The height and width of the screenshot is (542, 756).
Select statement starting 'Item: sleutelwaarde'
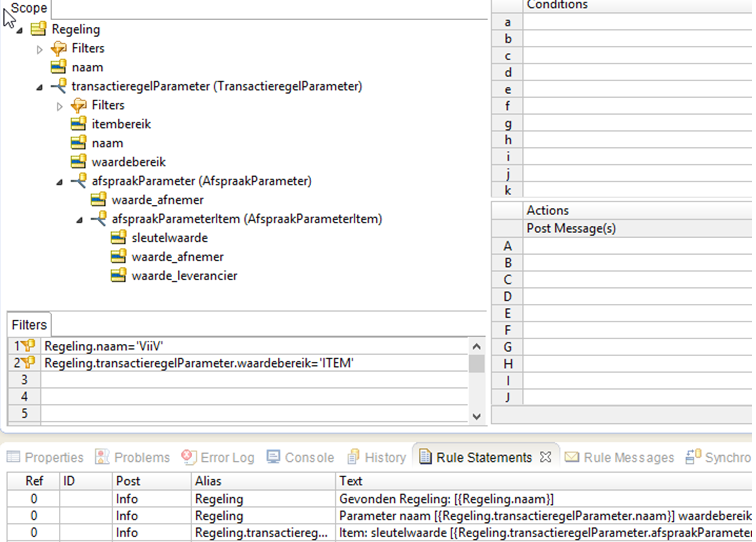pos(545,532)
